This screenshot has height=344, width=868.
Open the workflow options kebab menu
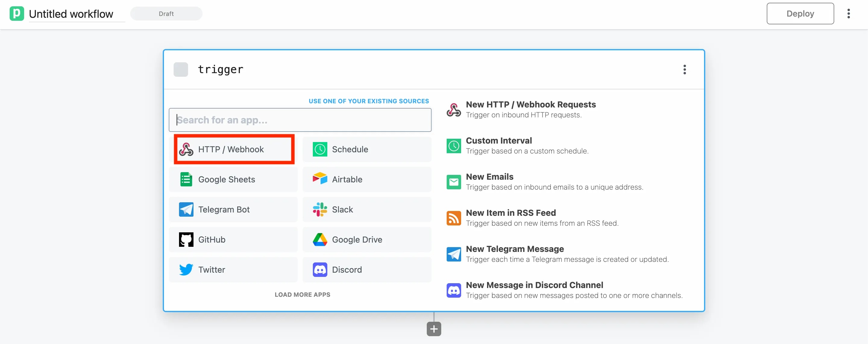848,14
